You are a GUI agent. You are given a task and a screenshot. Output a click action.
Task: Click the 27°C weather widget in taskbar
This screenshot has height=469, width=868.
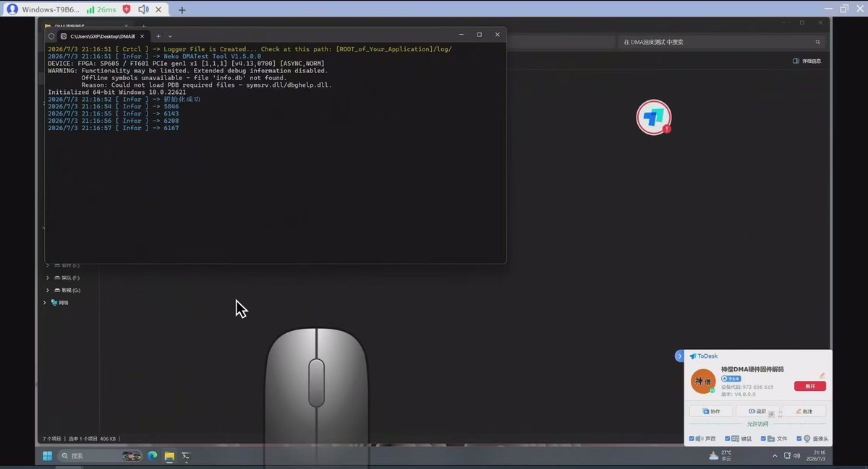[720, 455]
